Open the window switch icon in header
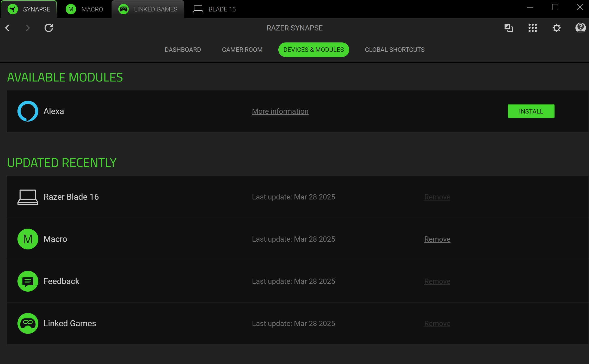The image size is (589, 364). coord(508,28)
